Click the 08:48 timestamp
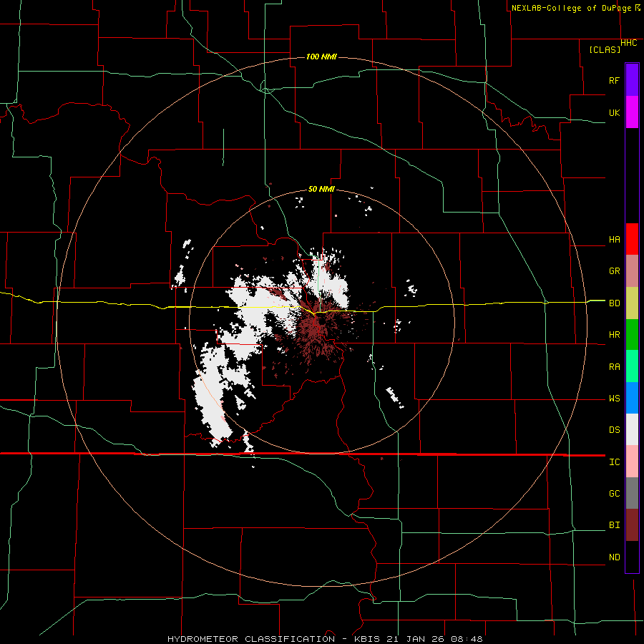 (467, 639)
